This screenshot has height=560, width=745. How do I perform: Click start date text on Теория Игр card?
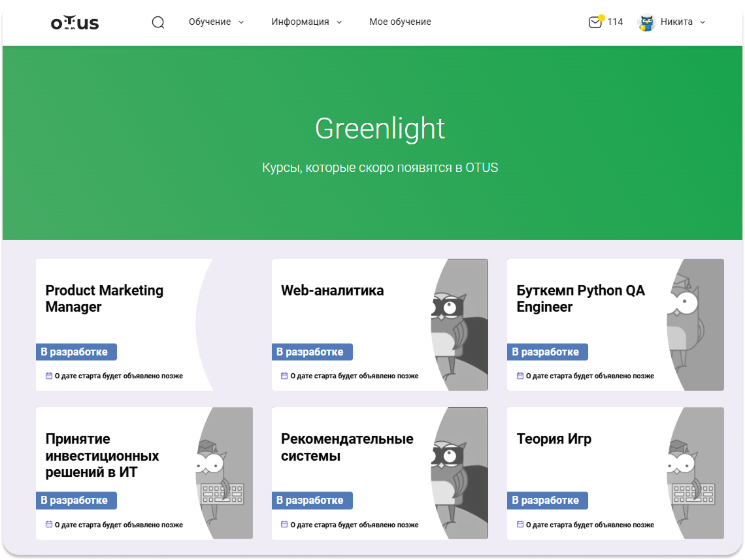click(x=590, y=524)
